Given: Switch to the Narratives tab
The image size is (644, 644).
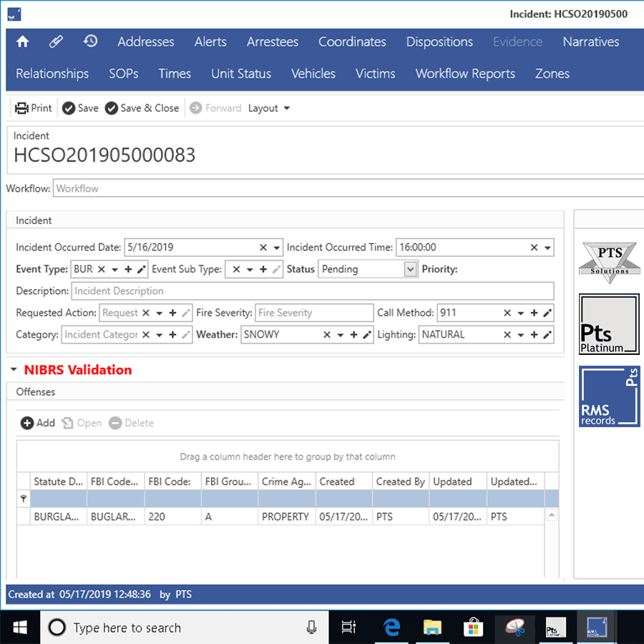Looking at the screenshot, I should [x=590, y=42].
